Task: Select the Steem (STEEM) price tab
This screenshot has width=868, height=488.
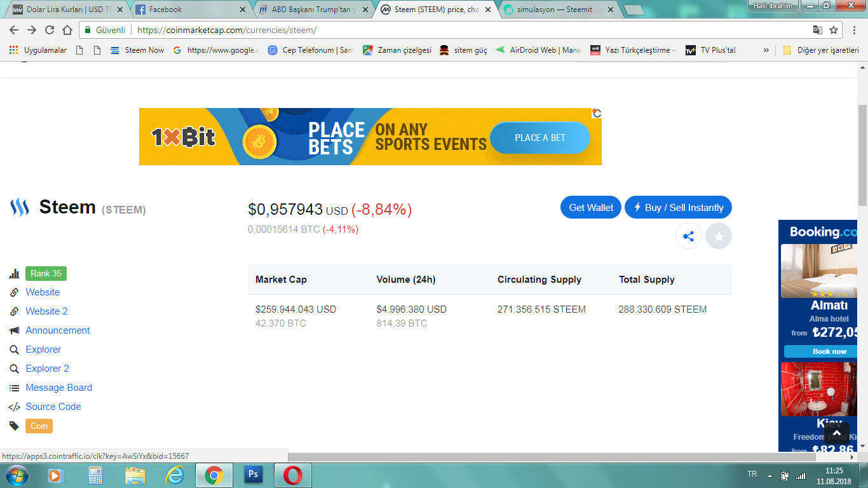Action: click(x=435, y=10)
